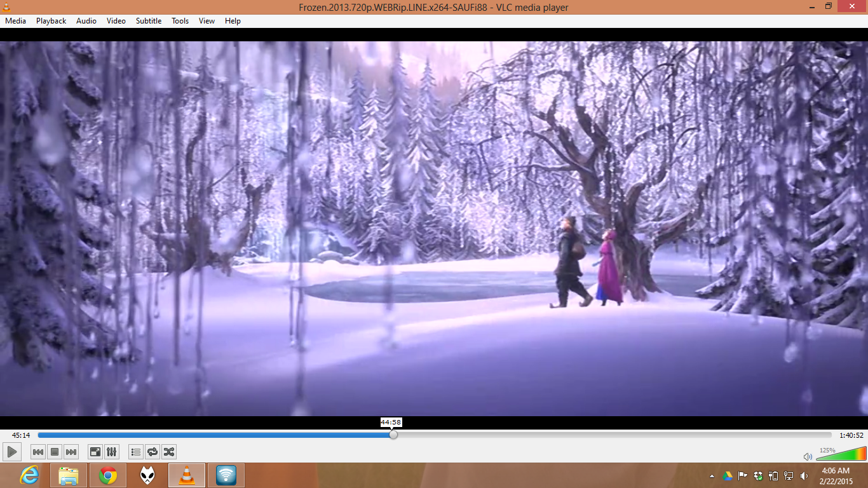This screenshot has width=868, height=488.
Task: Open the Audio menu
Action: point(86,21)
